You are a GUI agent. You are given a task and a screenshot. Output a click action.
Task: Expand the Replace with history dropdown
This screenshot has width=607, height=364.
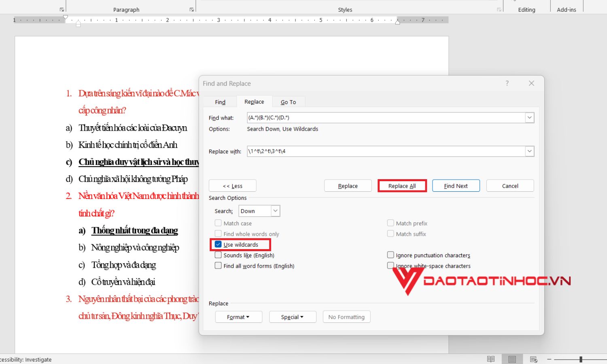529,151
